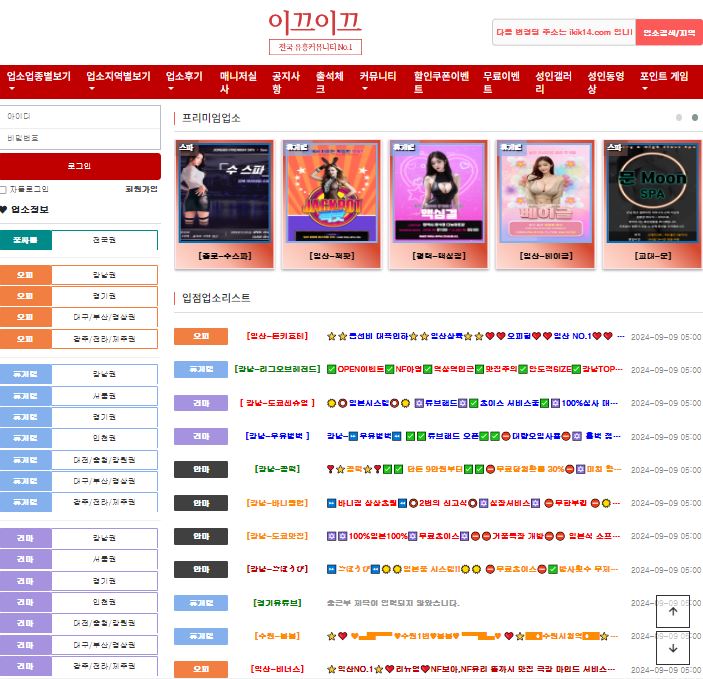Select the first premium carousel dot
This screenshot has width=703, height=679.
click(679, 118)
